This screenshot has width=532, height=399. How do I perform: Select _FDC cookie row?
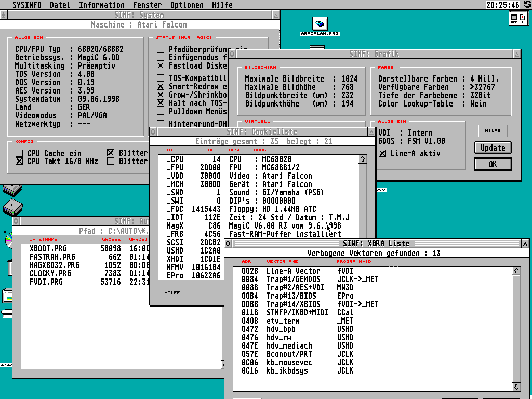(x=258, y=209)
